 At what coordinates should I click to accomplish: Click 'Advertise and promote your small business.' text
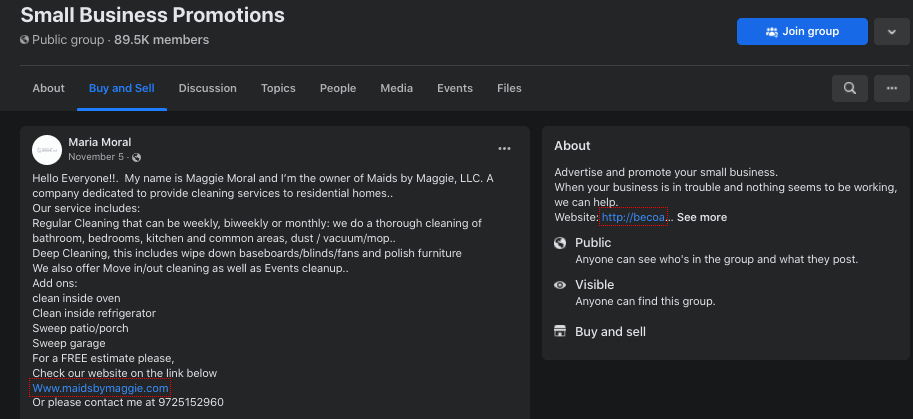click(x=666, y=172)
